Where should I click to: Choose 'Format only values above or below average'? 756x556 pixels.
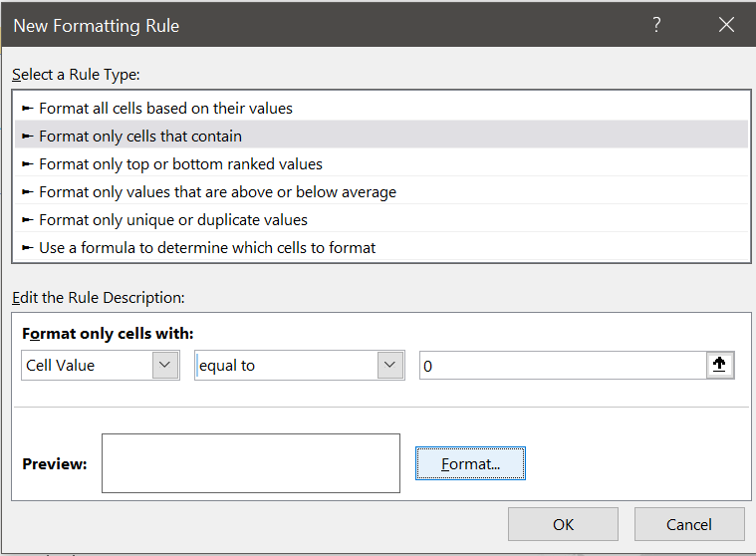coord(217,191)
